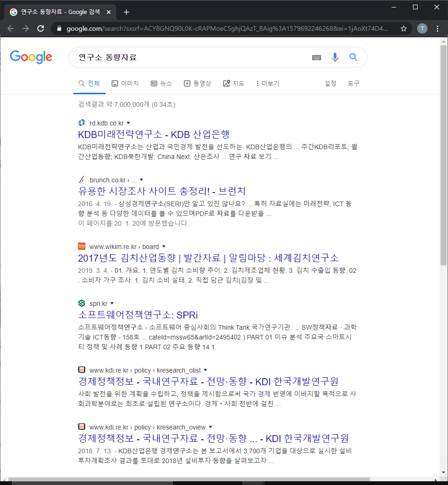Expand dropdown arrow next to brunch.co.kr
Image resolution: width=448 pixels, height=485 pixels.
(x=141, y=180)
